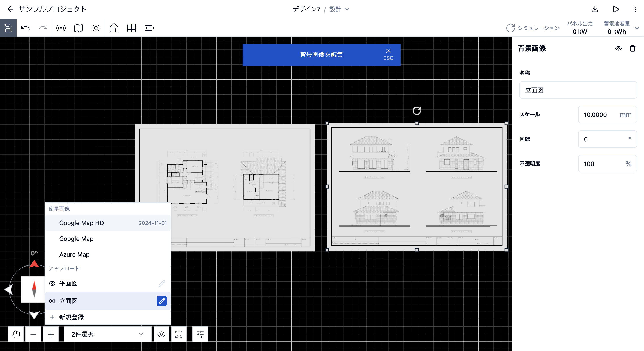Open the display settings sliders icon
The height and width of the screenshot is (351, 644).
(200, 334)
